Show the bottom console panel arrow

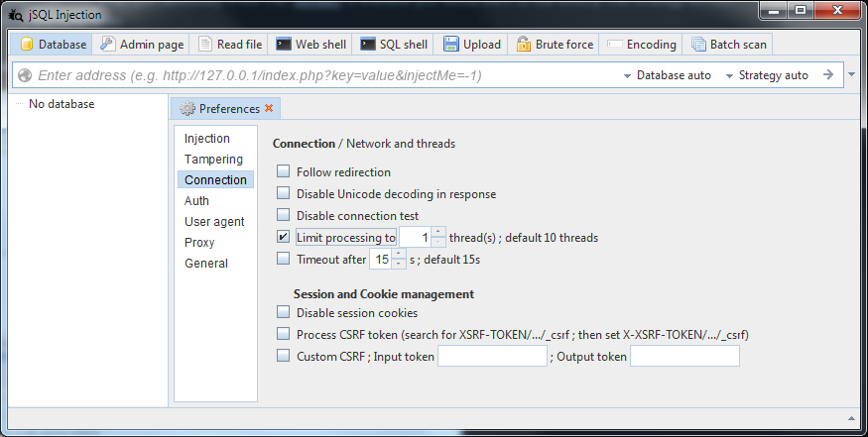(x=851, y=418)
